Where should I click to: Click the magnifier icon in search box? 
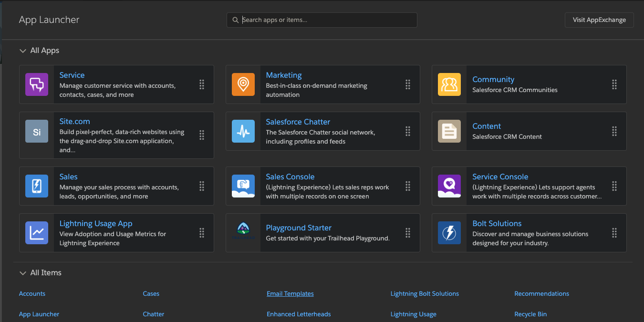[235, 20]
